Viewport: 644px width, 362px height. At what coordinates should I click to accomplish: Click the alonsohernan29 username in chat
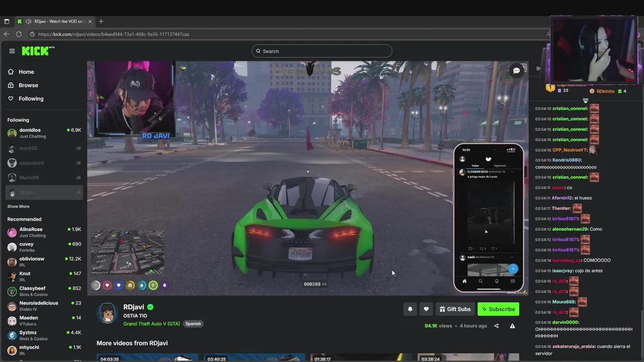pyautogui.click(x=570, y=229)
